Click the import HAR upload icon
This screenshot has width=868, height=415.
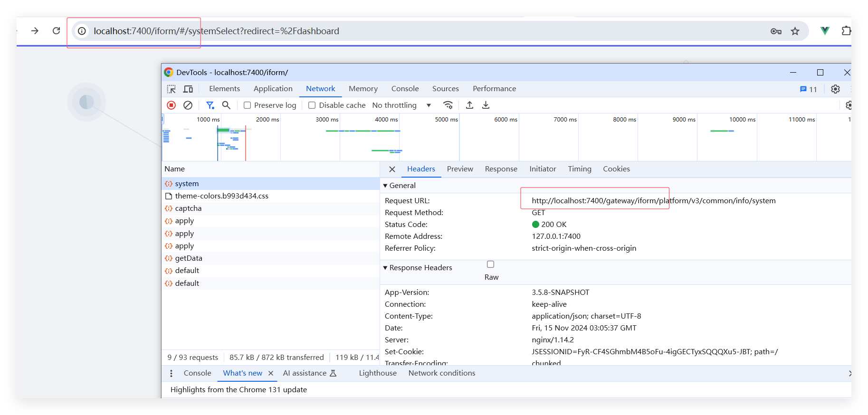[469, 105]
